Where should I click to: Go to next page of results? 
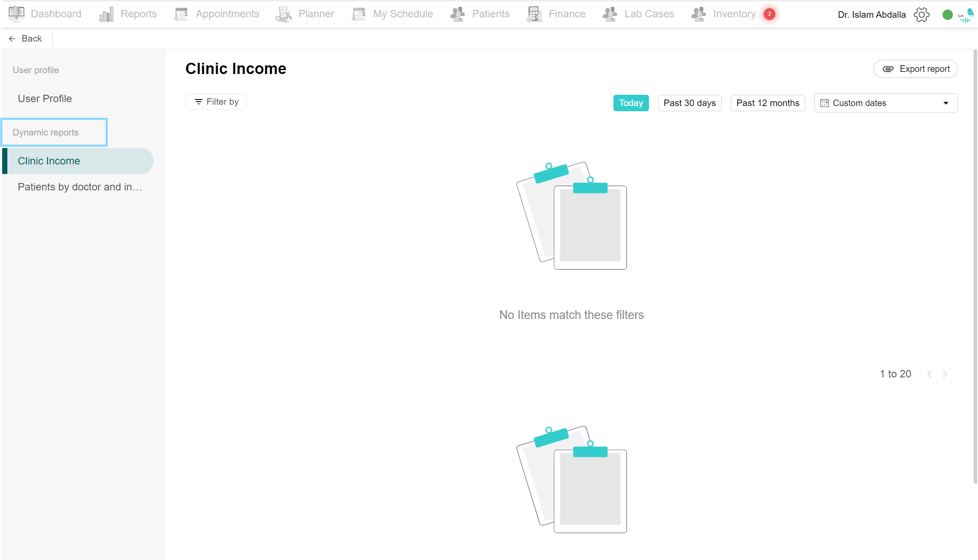point(945,374)
